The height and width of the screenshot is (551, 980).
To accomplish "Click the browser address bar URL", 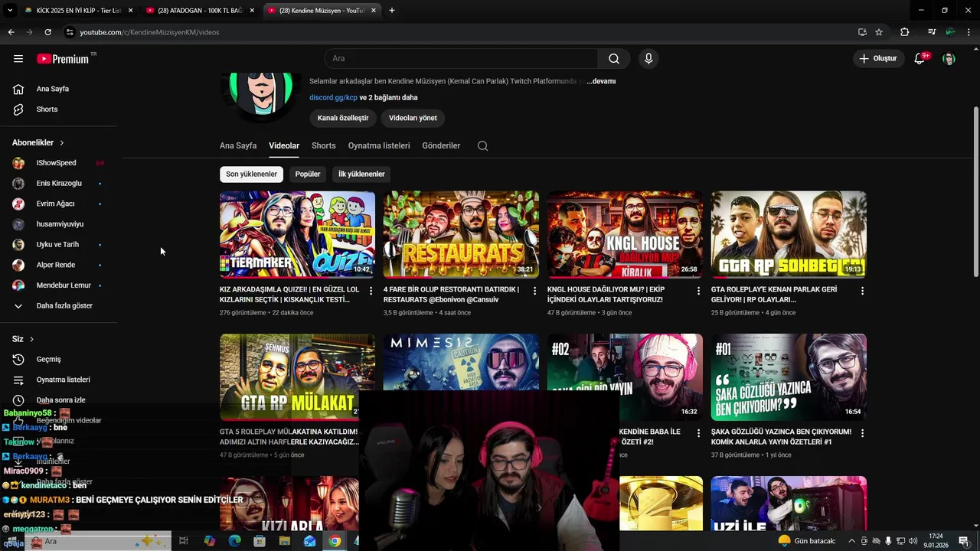I will tap(149, 32).
